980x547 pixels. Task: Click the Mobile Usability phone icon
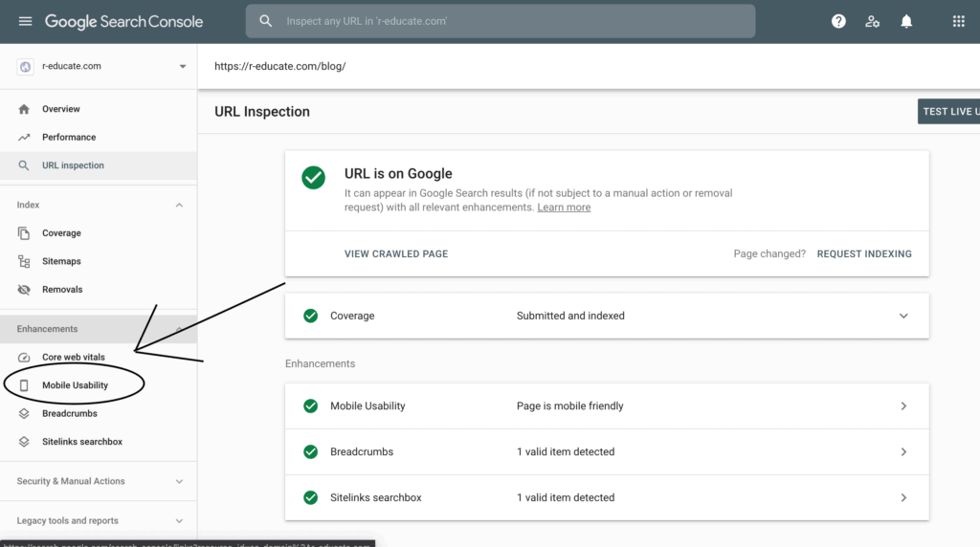pos(24,385)
